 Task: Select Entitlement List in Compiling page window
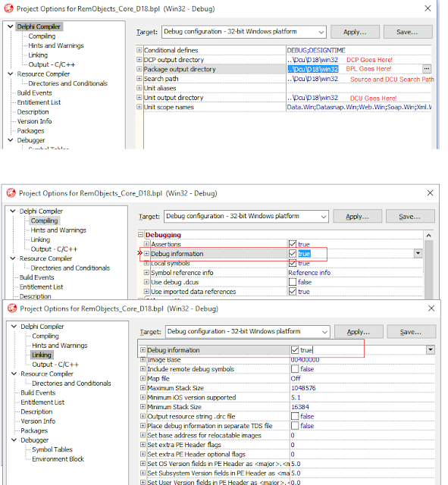pos(41,286)
